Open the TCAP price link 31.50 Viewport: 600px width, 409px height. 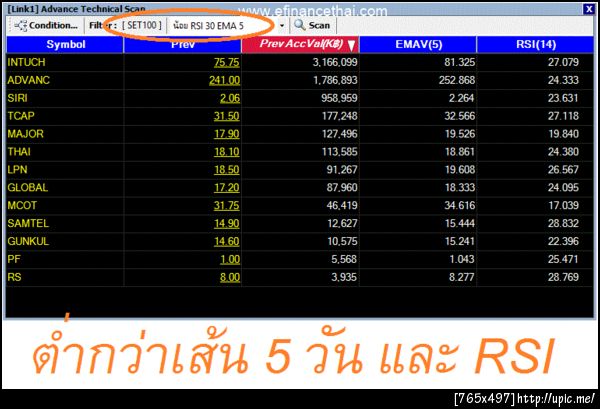click(226, 116)
